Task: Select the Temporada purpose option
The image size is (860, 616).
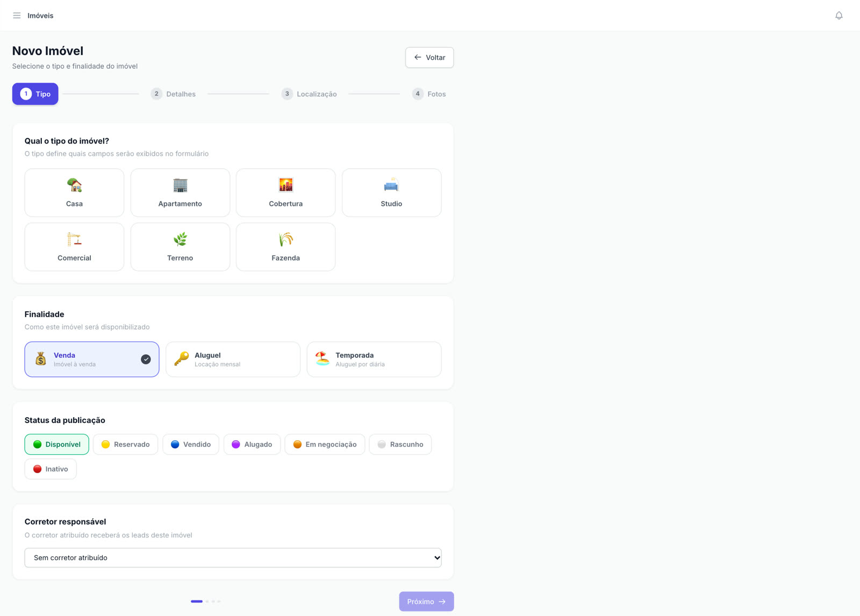Action: (x=374, y=359)
